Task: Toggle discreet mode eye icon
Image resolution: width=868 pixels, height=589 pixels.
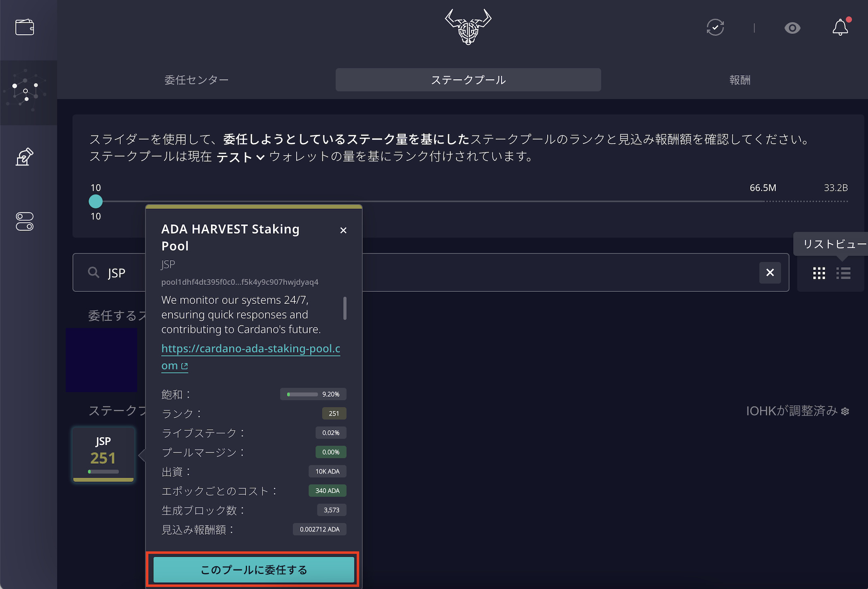Action: click(792, 28)
